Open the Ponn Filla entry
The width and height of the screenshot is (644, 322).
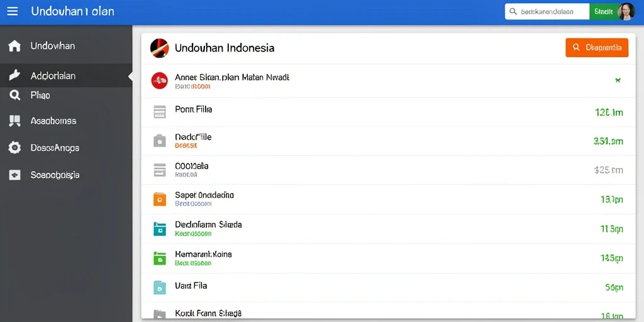coord(388,112)
